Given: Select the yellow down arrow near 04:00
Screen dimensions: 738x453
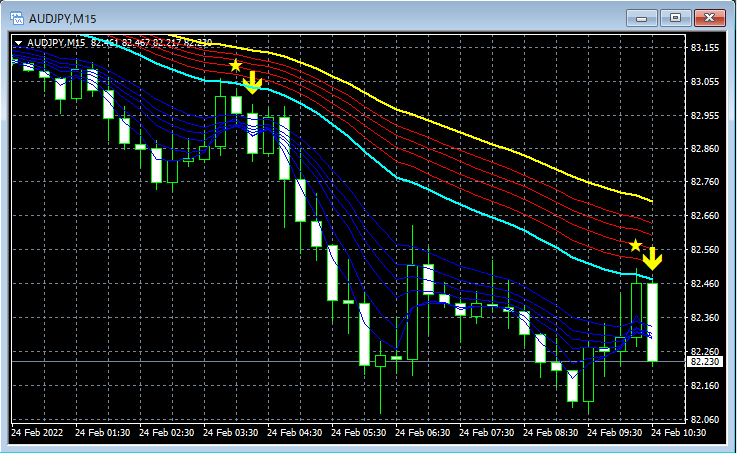Looking at the screenshot, I should point(252,82).
